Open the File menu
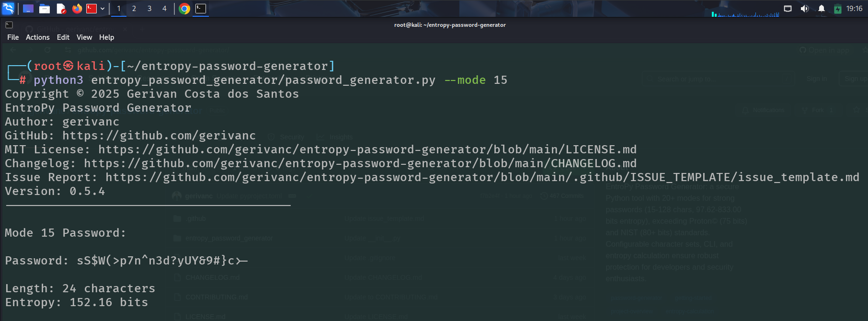 click(x=13, y=37)
